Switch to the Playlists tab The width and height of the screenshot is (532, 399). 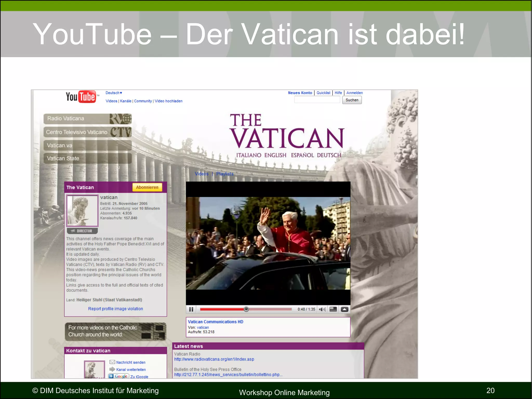(x=225, y=174)
